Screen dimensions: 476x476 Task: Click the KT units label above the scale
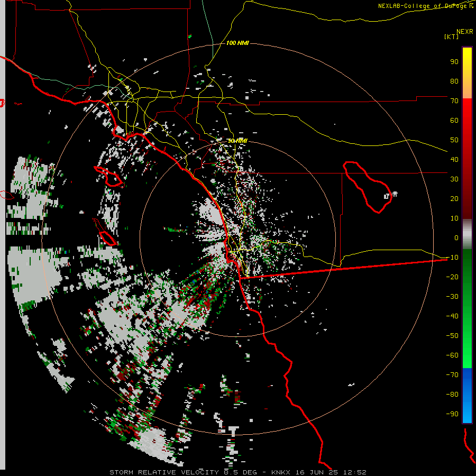[x=452, y=36]
